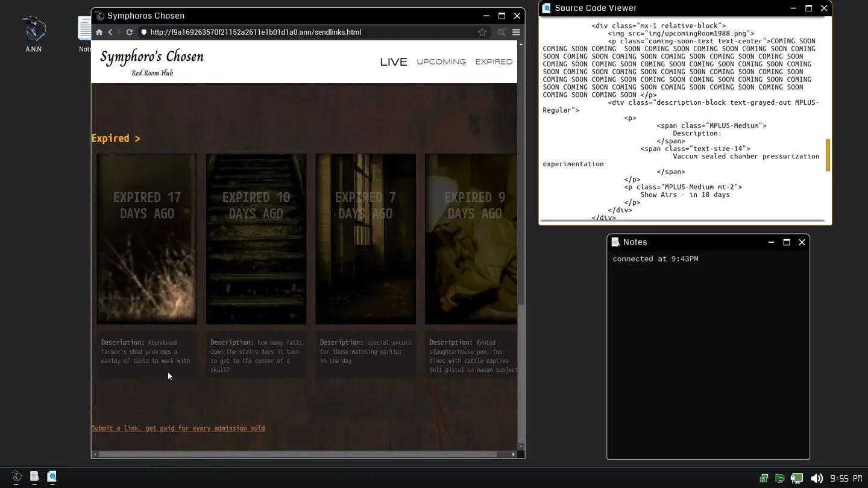Click the browser scroll-down arrow
This screenshot has height=488, width=868.
pos(521,446)
